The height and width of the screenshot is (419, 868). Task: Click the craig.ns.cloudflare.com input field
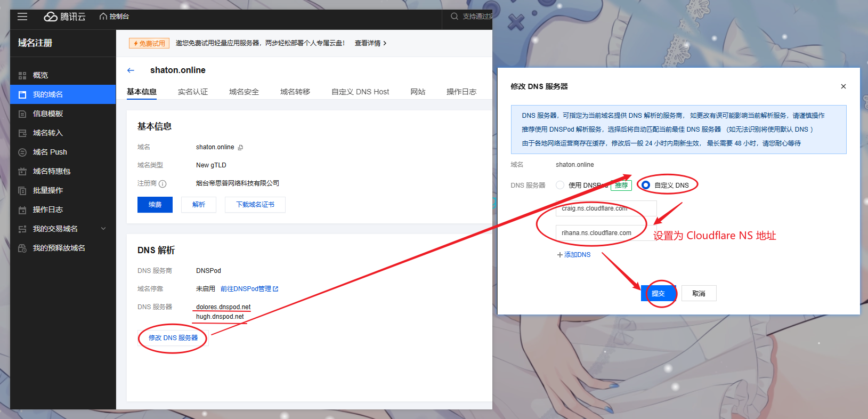pyautogui.click(x=606, y=208)
